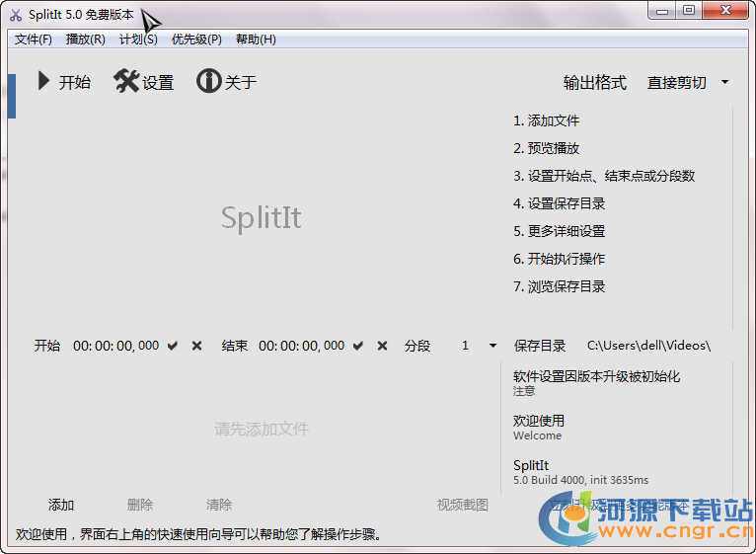This screenshot has width=756, height=554.
Task: Click guide step 3. 设置开始点、结束点或分段数
Action: [604, 176]
